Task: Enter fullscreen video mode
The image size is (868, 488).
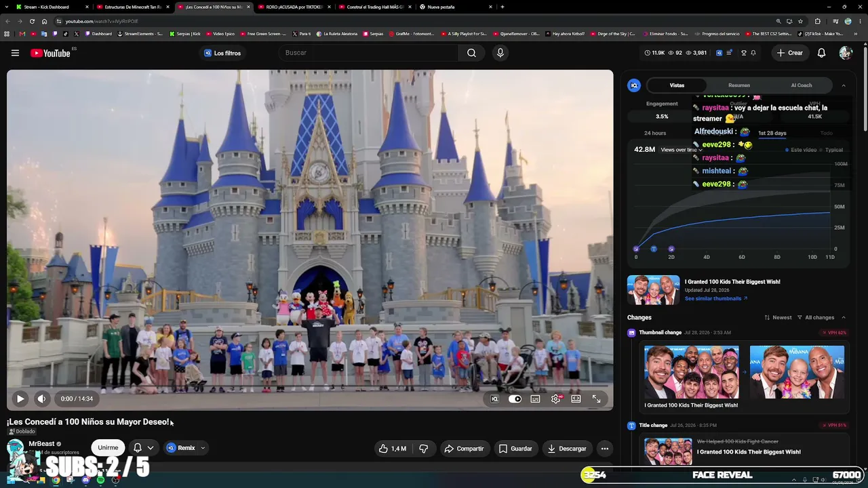Action: [x=596, y=399]
